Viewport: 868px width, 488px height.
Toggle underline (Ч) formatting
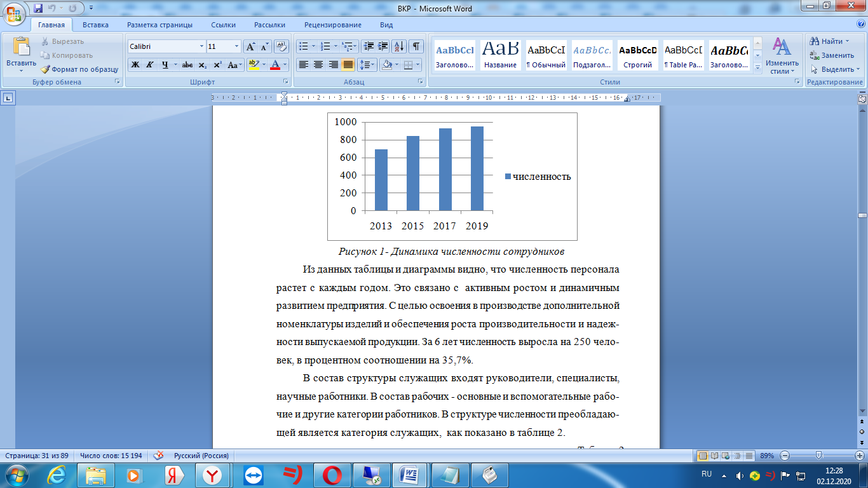(x=165, y=64)
